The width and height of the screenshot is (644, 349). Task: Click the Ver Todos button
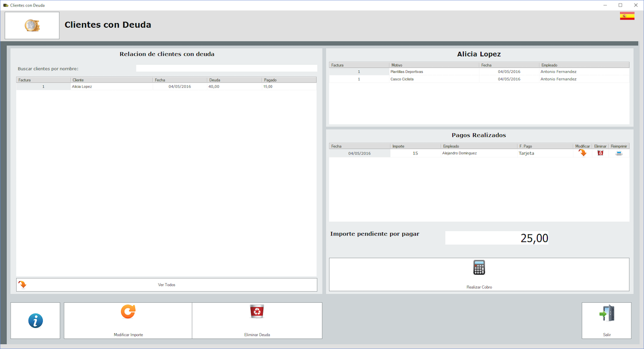pos(167,285)
